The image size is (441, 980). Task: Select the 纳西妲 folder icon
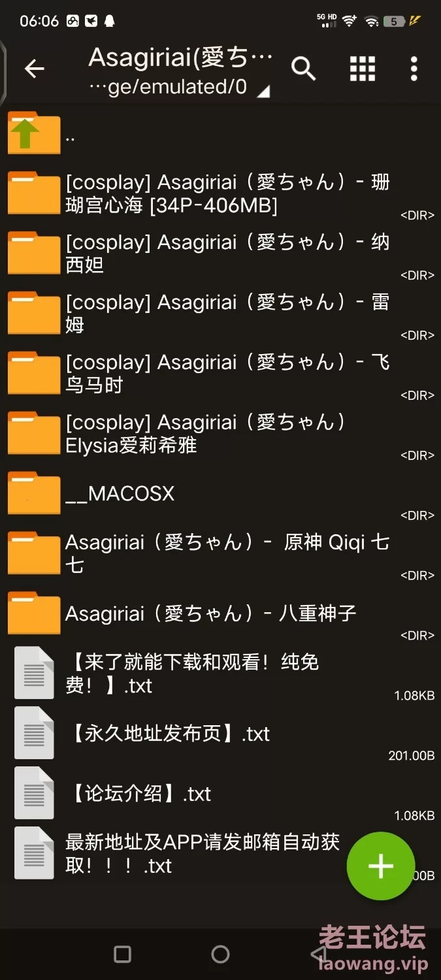[34, 253]
